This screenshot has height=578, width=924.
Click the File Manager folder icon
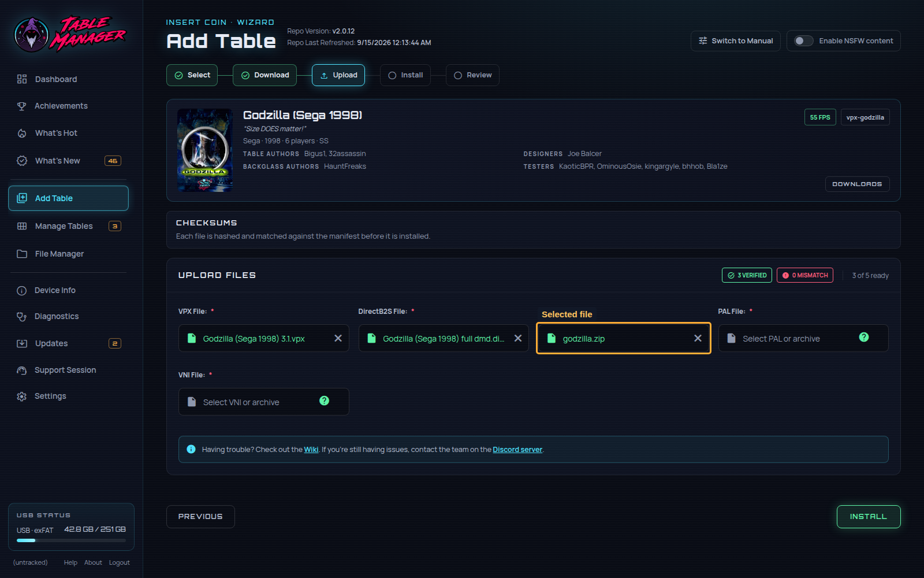(x=22, y=254)
